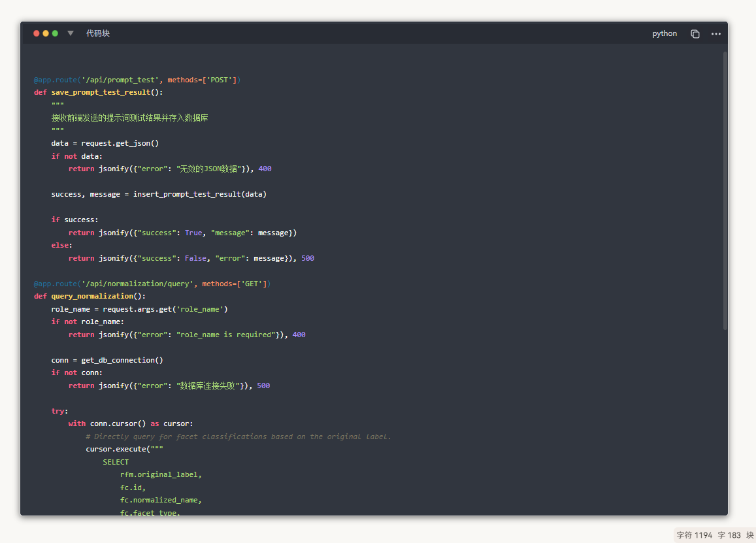Click the with conn.cursor() as cursor line
This screenshot has height=543, width=756.
tap(131, 423)
